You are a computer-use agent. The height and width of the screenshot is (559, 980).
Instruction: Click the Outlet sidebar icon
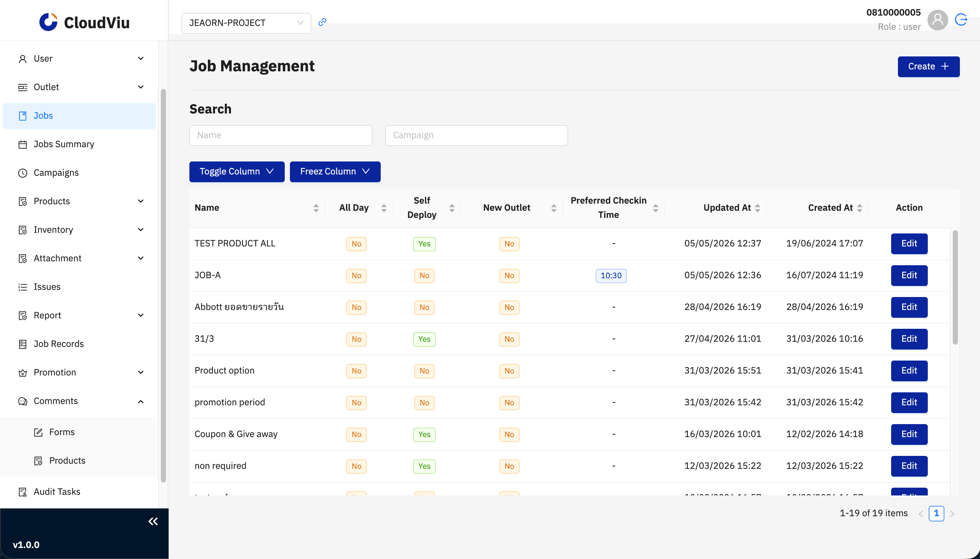(23, 87)
